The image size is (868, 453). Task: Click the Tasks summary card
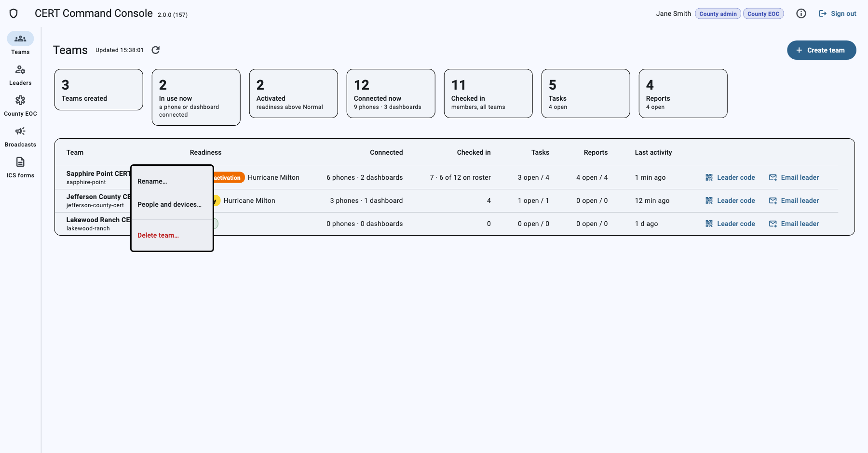585,93
